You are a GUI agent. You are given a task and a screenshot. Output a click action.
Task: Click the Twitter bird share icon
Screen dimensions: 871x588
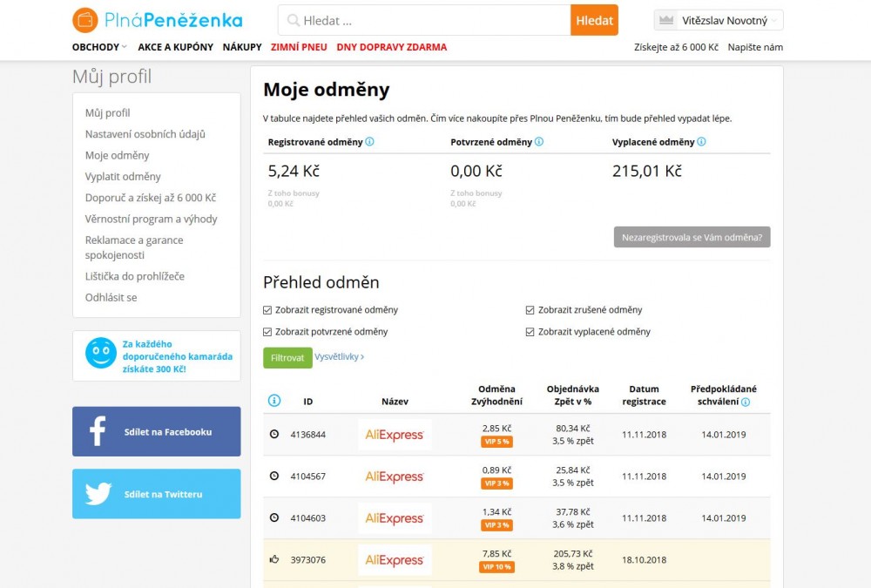pyautogui.click(x=98, y=494)
